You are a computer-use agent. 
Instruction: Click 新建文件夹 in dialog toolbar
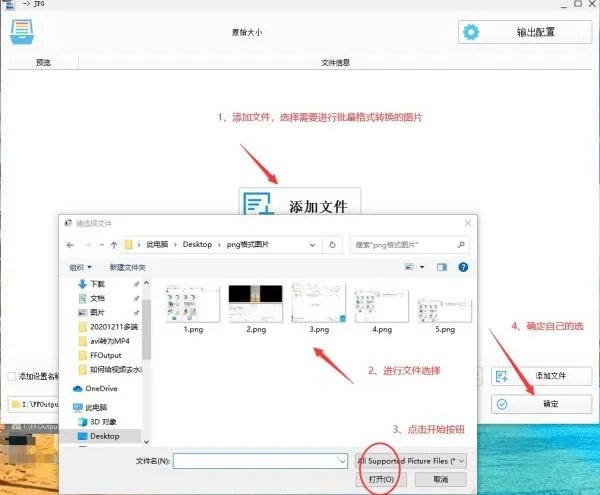tap(127, 267)
